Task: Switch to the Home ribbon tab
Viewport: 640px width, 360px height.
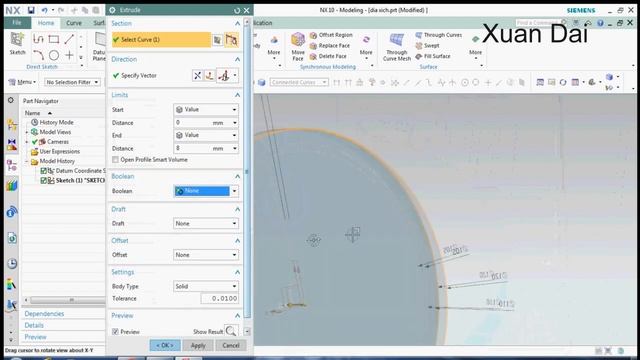Action: (46, 23)
